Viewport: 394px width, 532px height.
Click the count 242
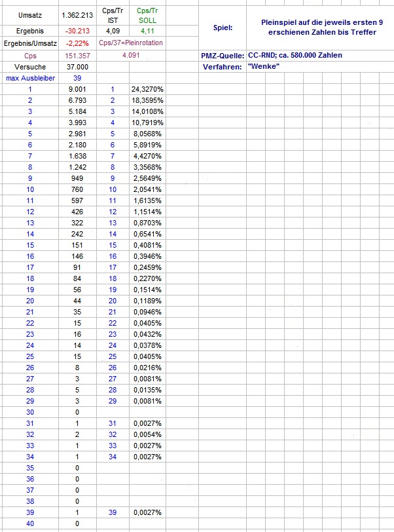[x=77, y=234]
